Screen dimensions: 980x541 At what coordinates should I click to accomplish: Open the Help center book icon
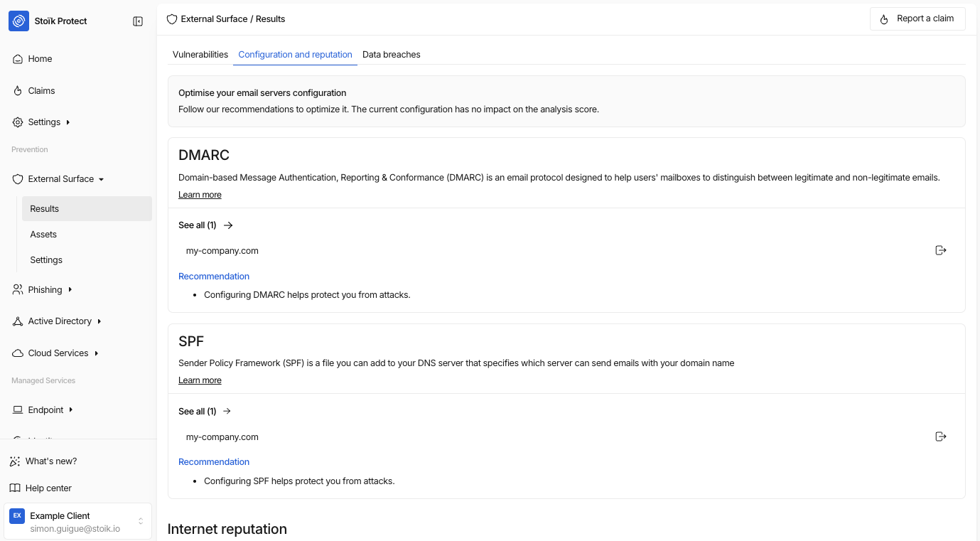click(x=15, y=488)
